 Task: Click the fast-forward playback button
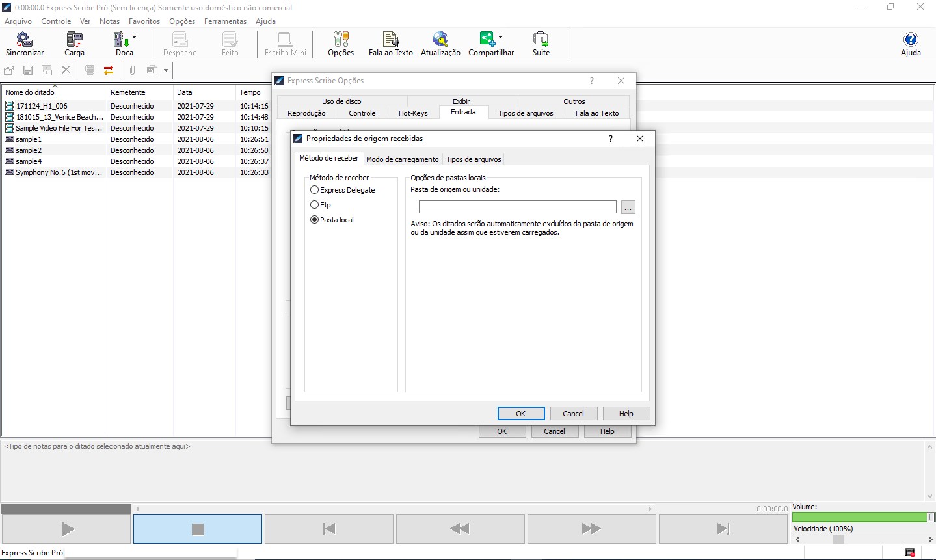pos(592,529)
